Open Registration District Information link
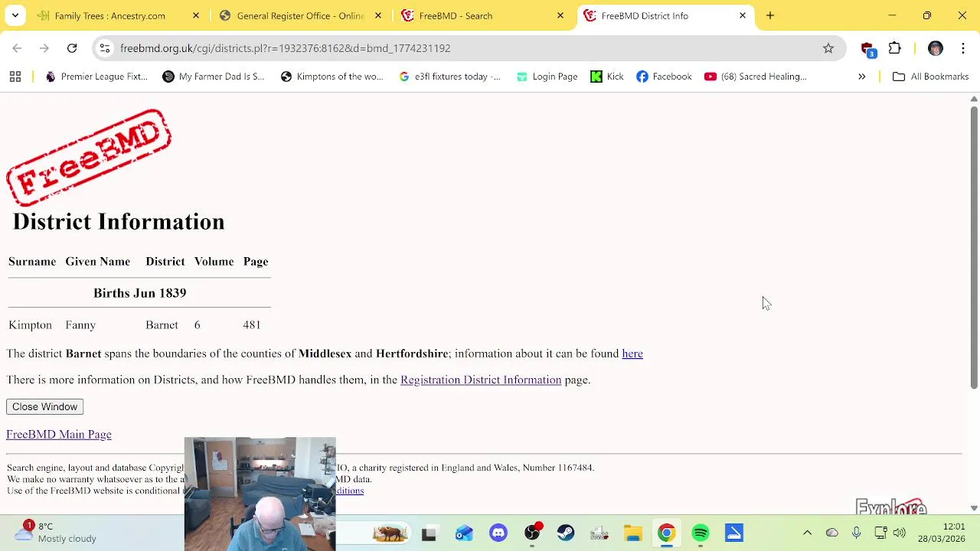The image size is (980, 551). coord(481,380)
